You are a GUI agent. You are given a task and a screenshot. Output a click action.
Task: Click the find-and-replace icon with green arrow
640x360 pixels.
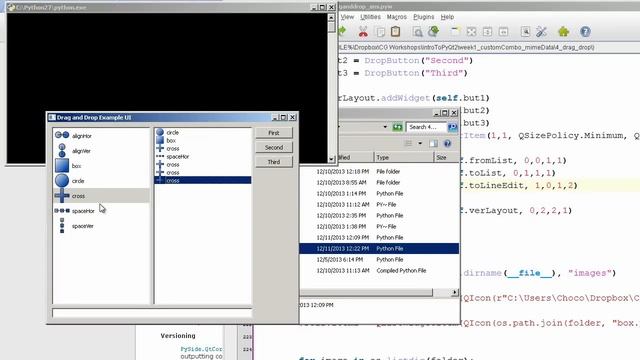tap(433, 31)
